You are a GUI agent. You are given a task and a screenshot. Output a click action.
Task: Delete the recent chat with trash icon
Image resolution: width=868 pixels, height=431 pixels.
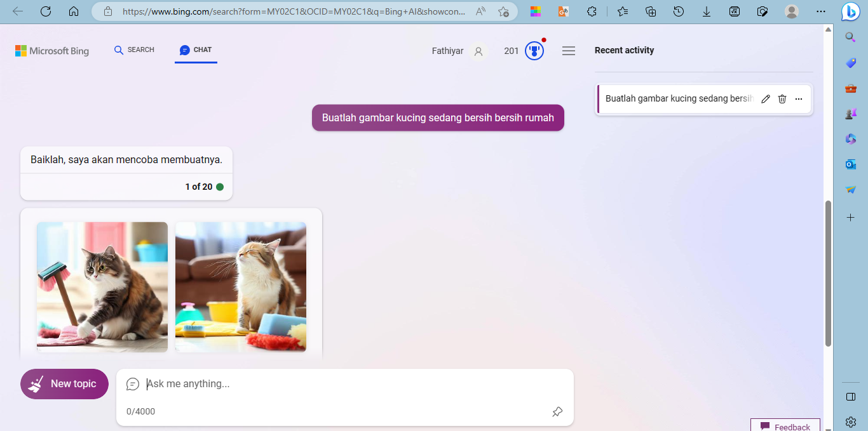point(782,99)
